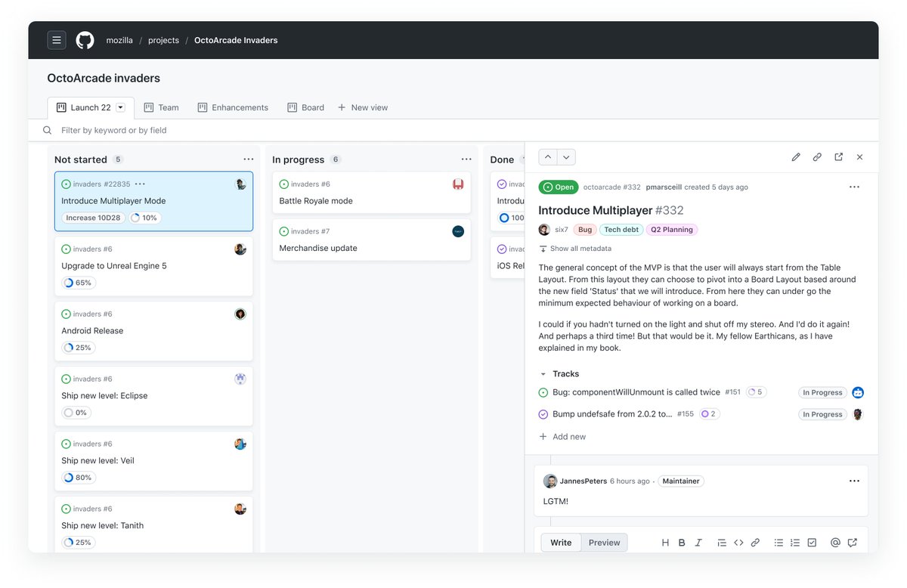This screenshot has width=907, height=588.
Task: Open tracked issue componentWillUnmount is called twice
Action: coord(636,392)
